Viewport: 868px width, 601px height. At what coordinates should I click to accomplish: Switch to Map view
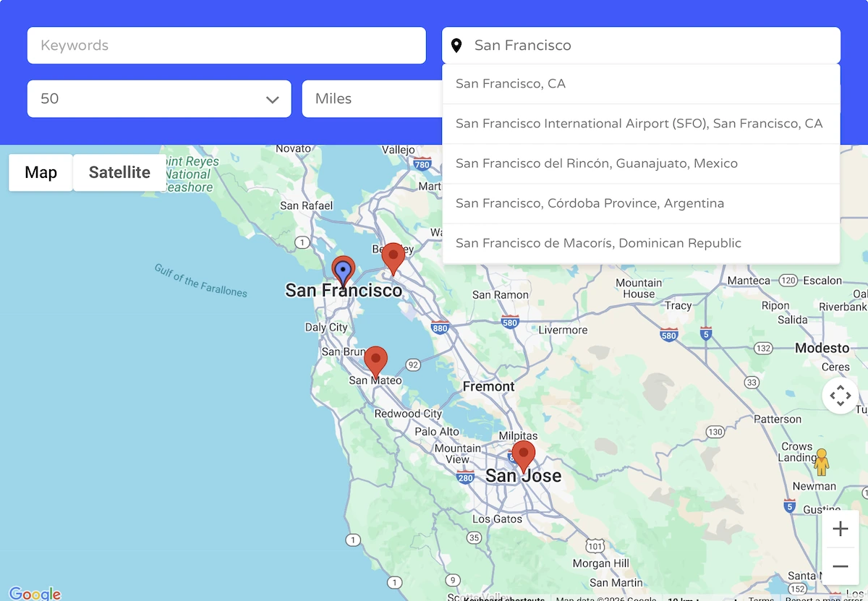pyautogui.click(x=41, y=172)
